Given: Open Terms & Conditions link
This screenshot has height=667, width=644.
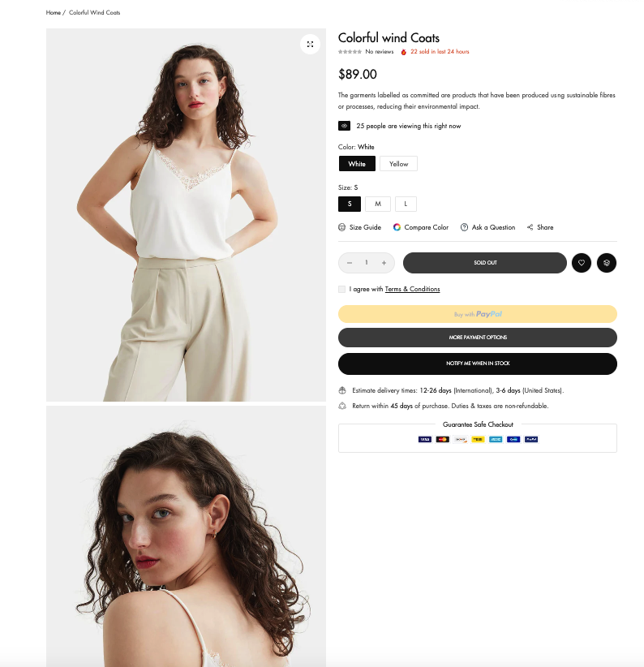Looking at the screenshot, I should coord(412,289).
